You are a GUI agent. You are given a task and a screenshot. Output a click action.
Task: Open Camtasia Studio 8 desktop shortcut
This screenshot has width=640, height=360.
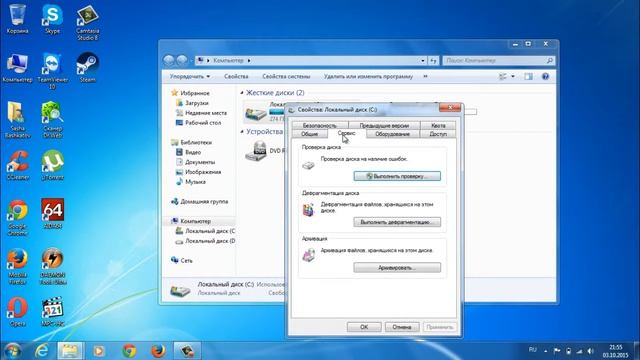[x=87, y=22]
